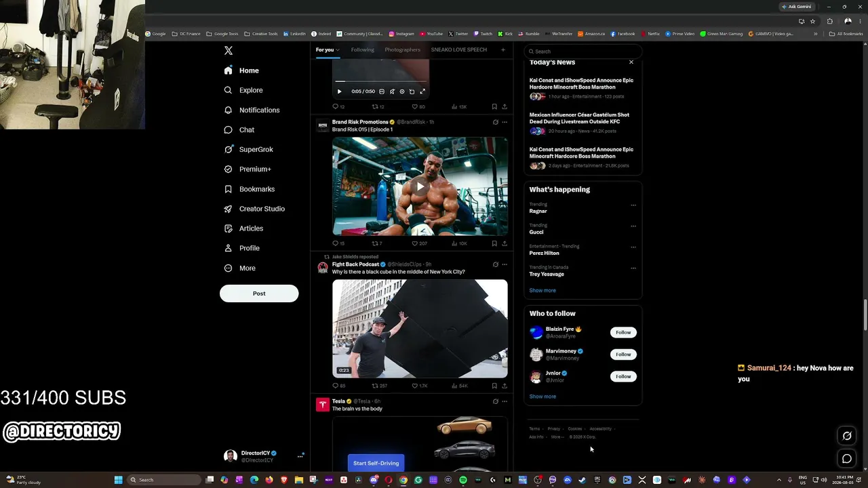Open the floating Grok button
The width and height of the screenshot is (868, 488).
847,436
